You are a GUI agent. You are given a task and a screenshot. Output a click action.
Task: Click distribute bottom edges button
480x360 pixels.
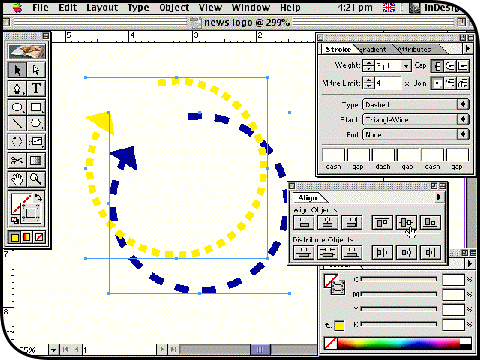352,252
